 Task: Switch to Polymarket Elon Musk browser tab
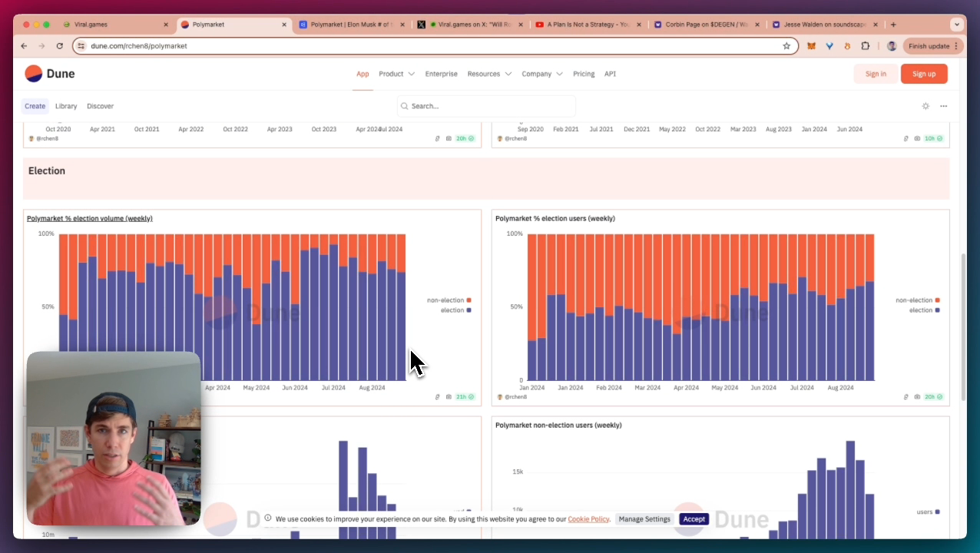point(350,25)
